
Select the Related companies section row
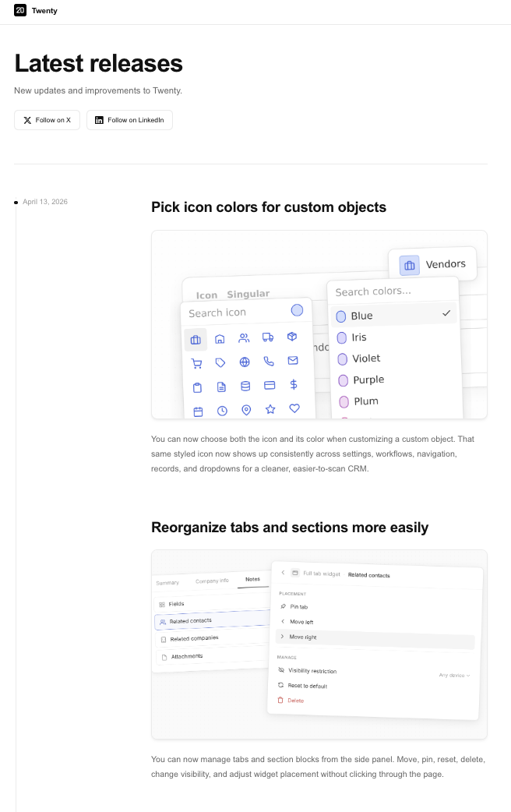(213, 638)
